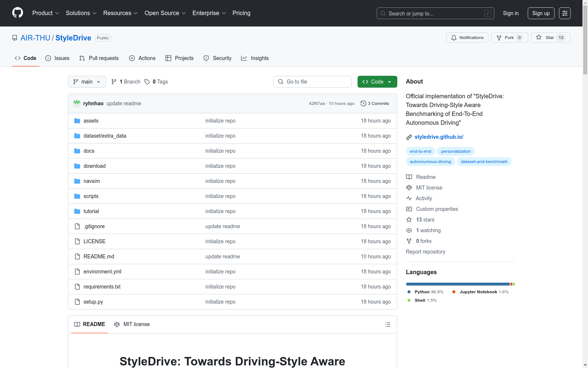Click the star icon in Star button
Screen dimensions: 588x368
point(539,37)
